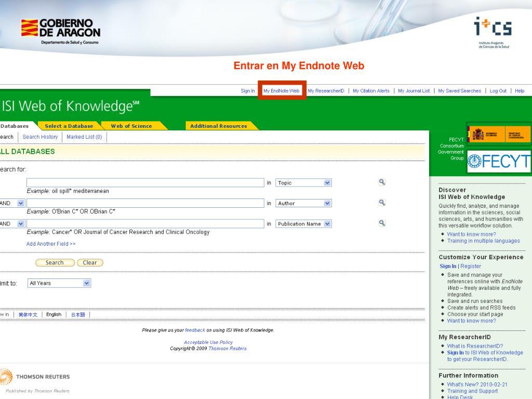
Task: Open the Author field dropdown
Action: (x=303, y=203)
